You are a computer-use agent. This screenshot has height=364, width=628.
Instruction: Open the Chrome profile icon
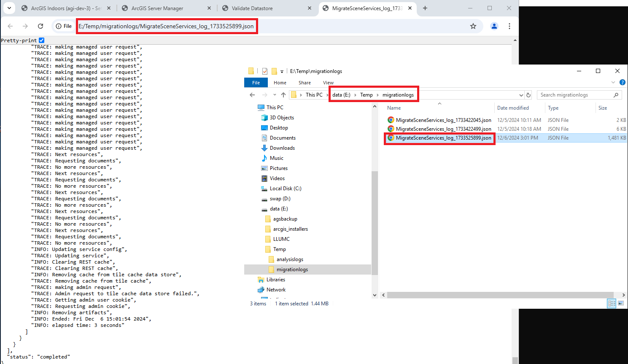coord(494,26)
